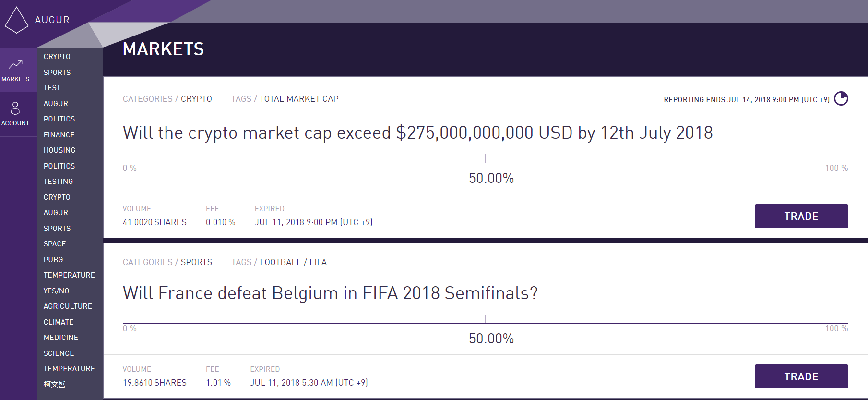Select the CLIMATE category in sidebar
Screen dimensions: 868x400
point(59,322)
